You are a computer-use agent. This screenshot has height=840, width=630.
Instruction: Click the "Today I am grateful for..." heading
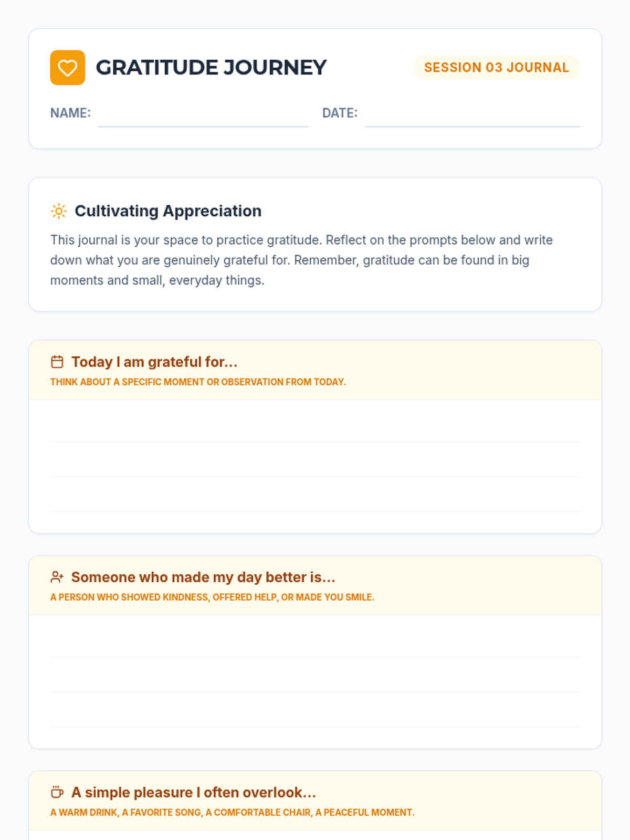[x=154, y=362]
